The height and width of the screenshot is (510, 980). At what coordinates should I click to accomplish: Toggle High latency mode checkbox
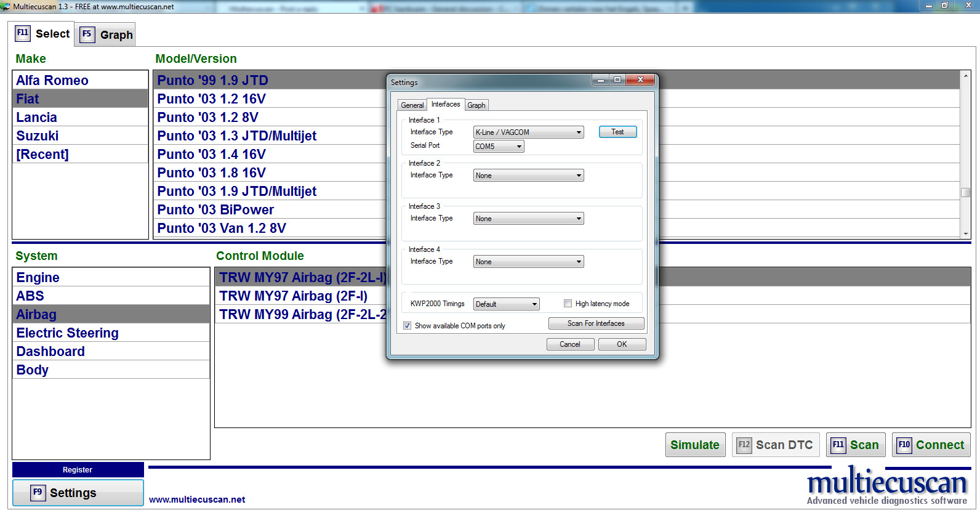point(568,304)
